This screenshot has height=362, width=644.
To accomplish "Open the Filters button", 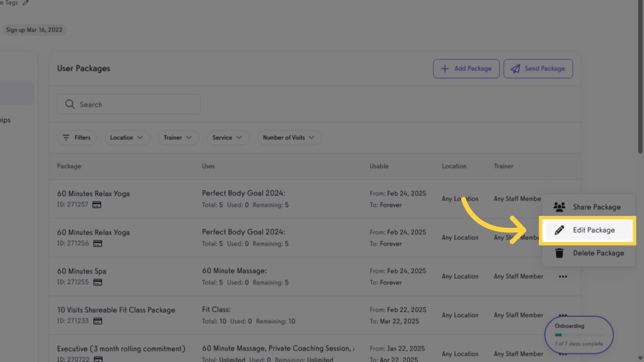I will point(76,138).
